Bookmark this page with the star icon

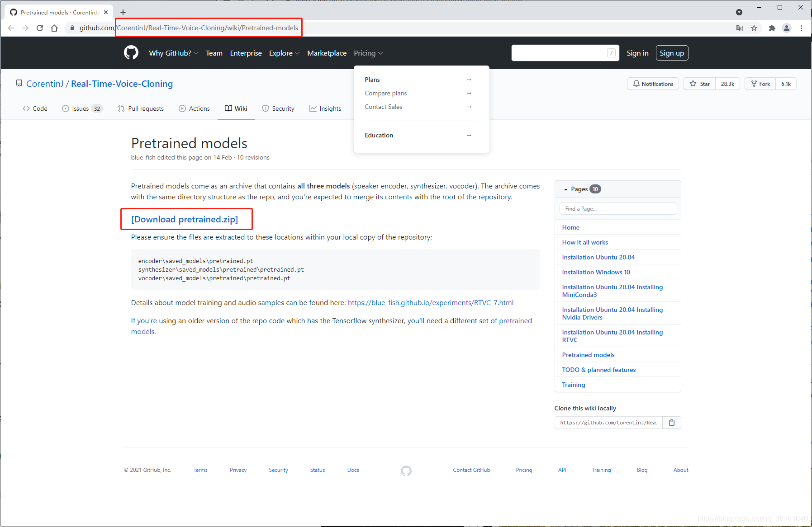click(754, 28)
